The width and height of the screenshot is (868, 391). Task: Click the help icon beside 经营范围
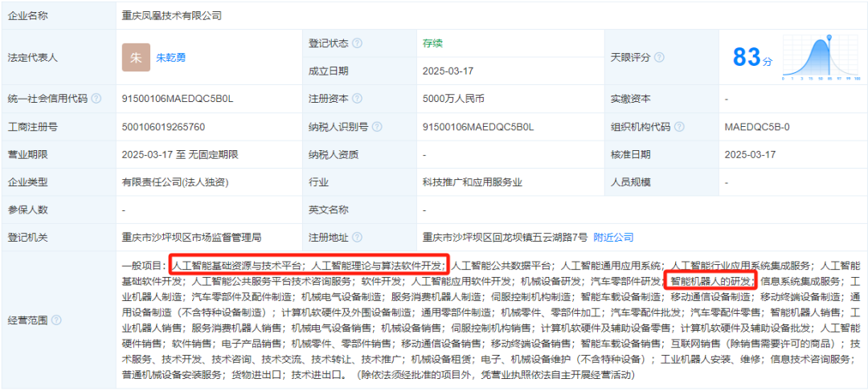pyautogui.click(x=56, y=320)
